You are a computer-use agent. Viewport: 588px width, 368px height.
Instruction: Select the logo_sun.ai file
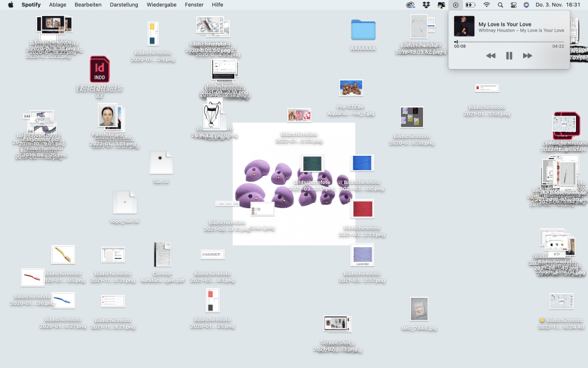[125, 202]
